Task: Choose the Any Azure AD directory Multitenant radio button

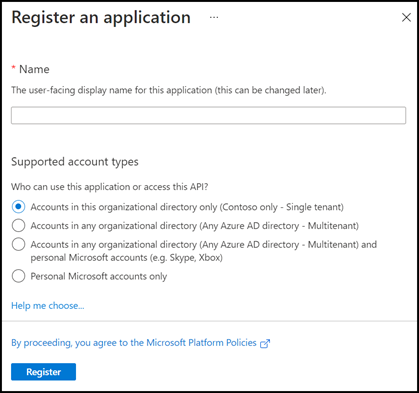Action: 18,226
